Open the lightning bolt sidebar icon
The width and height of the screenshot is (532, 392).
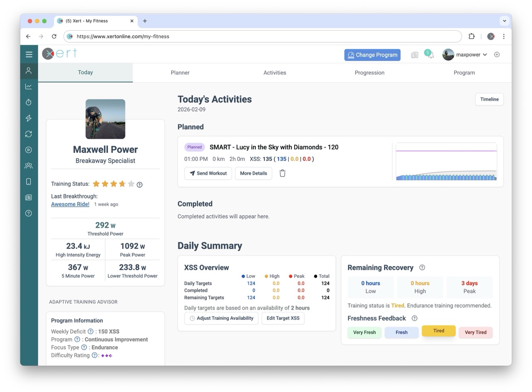29,118
